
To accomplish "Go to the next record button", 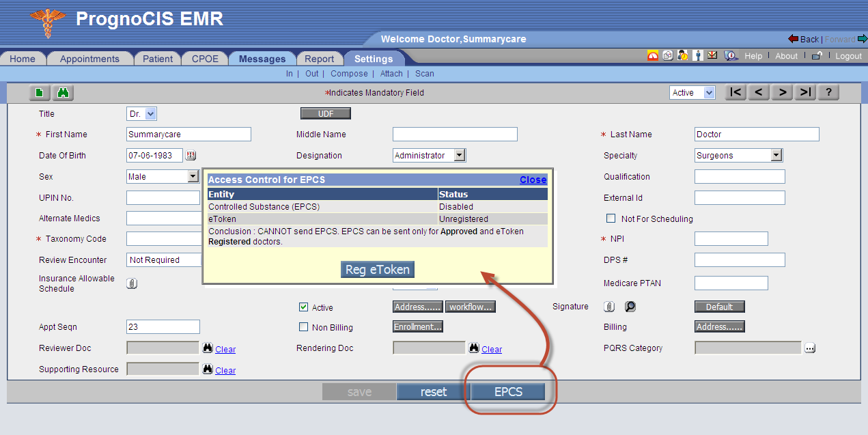I will click(x=782, y=93).
